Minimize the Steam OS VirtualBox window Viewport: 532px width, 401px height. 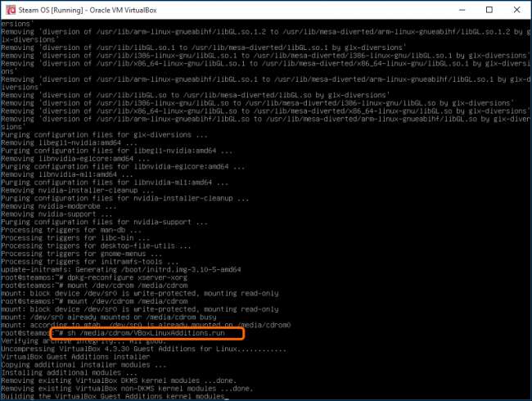click(462, 10)
